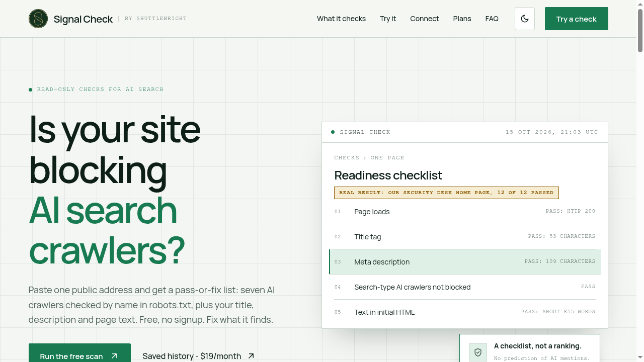Click the shield check icon in note card
Viewport: 644px width, 362px height.
478,352
